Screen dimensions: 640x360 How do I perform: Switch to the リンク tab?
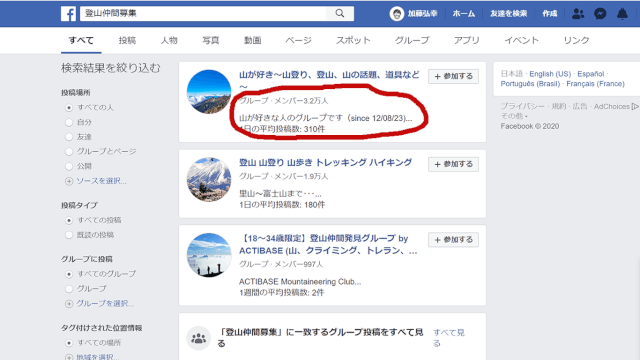(576, 40)
